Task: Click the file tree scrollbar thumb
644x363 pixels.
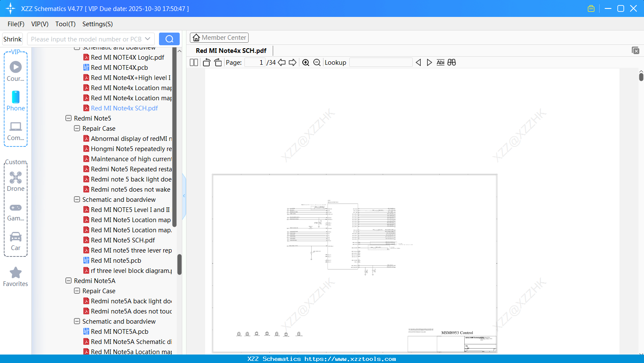Action: click(x=179, y=264)
